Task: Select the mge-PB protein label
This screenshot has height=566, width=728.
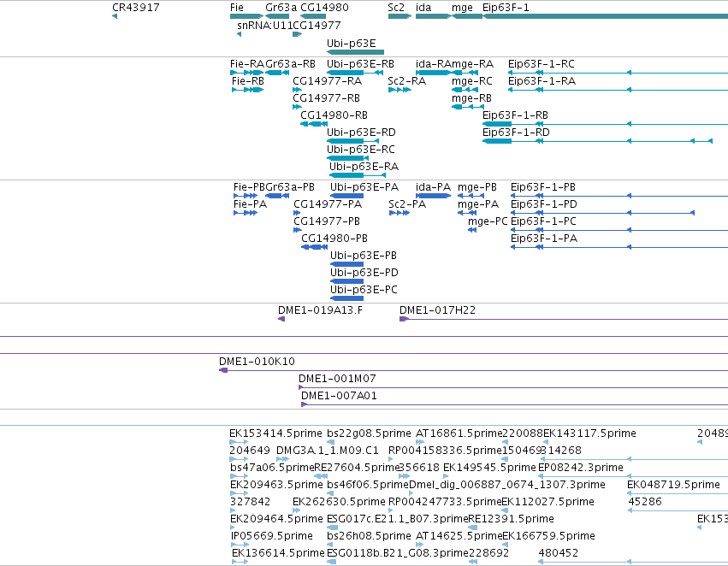Action: (x=477, y=187)
